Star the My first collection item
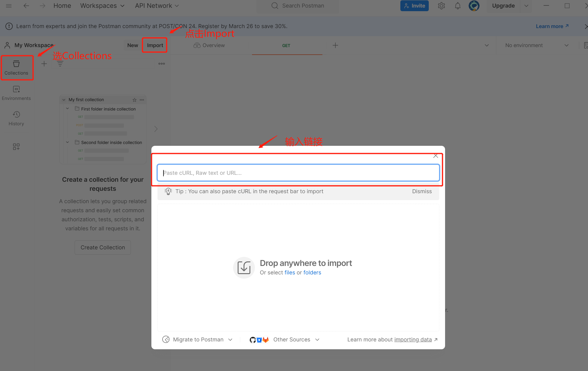Screen dimensions: 588x371 [134, 100]
